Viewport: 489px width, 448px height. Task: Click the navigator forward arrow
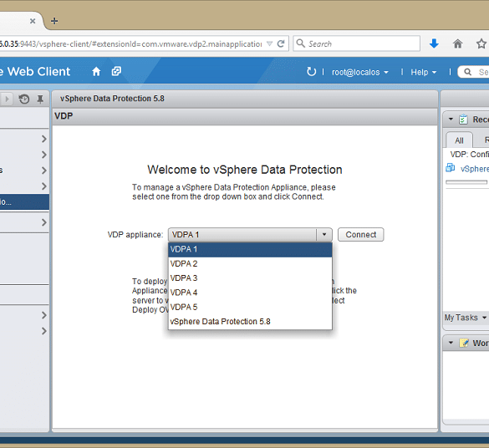pos(8,99)
